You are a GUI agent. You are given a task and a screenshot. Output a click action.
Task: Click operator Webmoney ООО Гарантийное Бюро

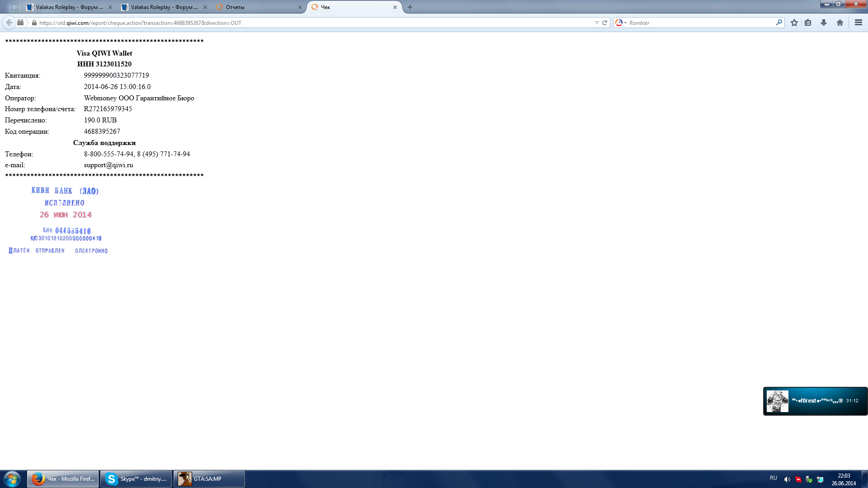(x=139, y=98)
